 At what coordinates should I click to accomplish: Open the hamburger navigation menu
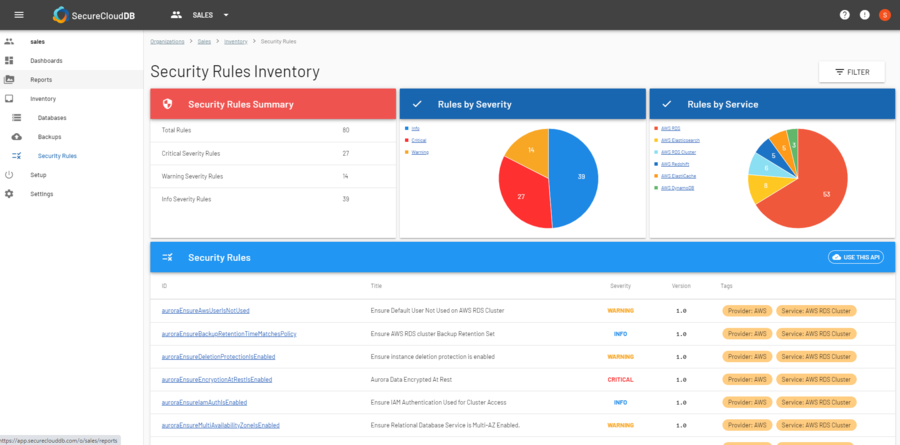click(18, 15)
